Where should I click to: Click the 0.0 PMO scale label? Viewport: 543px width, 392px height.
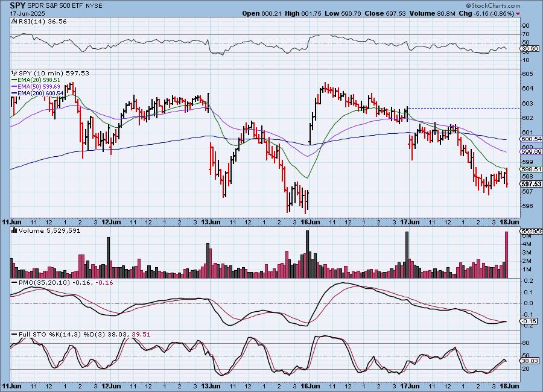point(529,303)
